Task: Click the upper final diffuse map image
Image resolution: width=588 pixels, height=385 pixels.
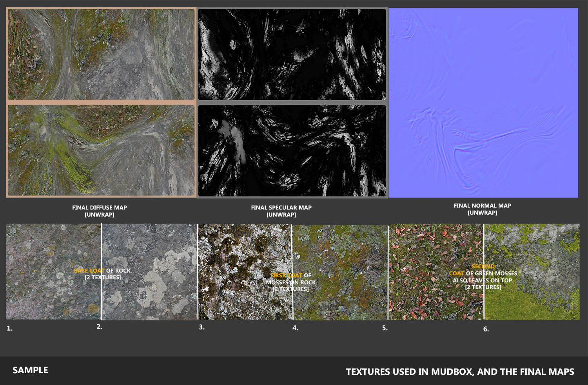Action: point(101,54)
